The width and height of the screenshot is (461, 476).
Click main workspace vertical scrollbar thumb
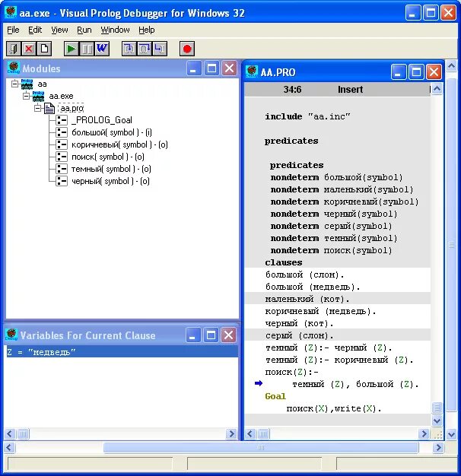[x=451, y=245]
